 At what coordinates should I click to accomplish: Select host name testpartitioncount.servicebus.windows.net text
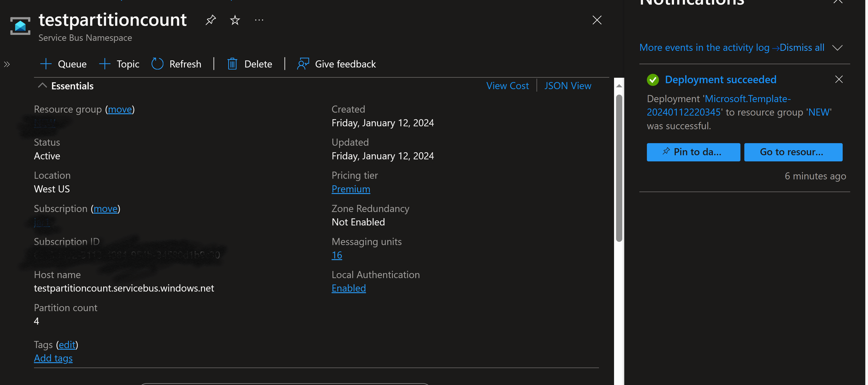pos(124,288)
